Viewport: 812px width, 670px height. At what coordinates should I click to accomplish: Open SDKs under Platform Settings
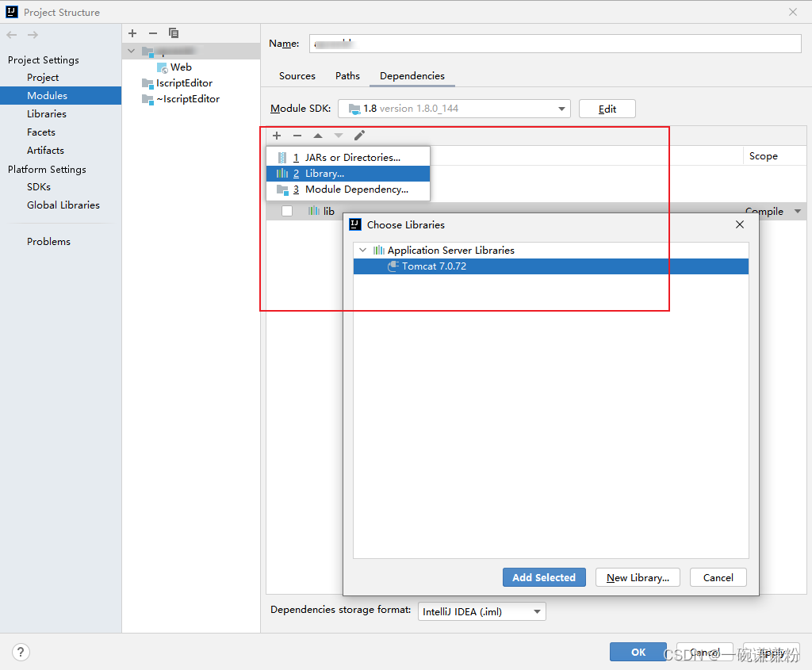click(x=39, y=187)
